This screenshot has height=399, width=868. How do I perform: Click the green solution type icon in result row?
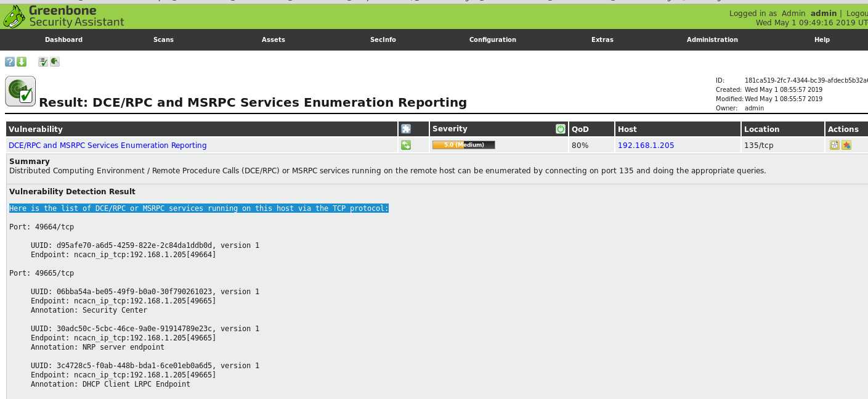406,146
